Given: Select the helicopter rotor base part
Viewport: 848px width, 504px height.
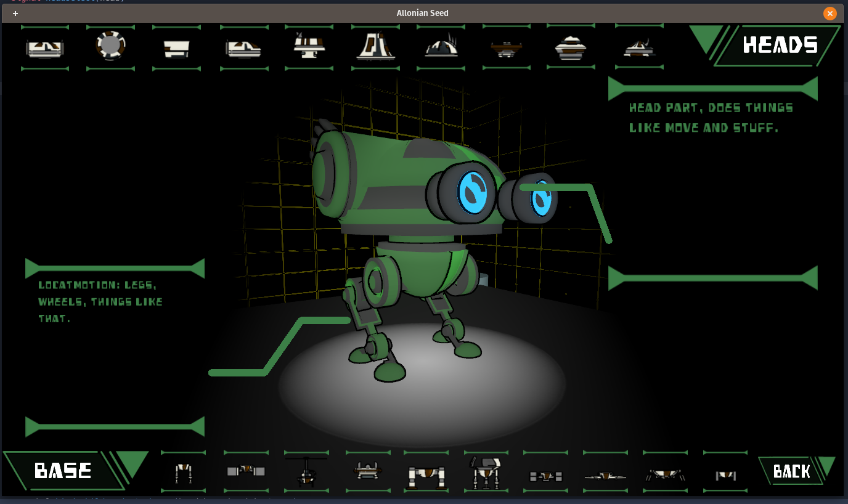Looking at the screenshot, I should (306, 472).
